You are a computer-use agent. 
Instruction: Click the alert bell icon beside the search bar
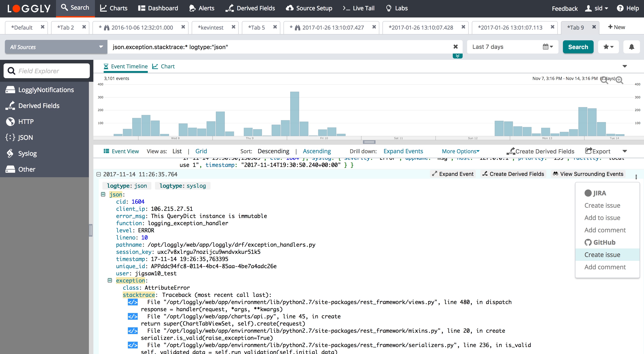(x=631, y=47)
